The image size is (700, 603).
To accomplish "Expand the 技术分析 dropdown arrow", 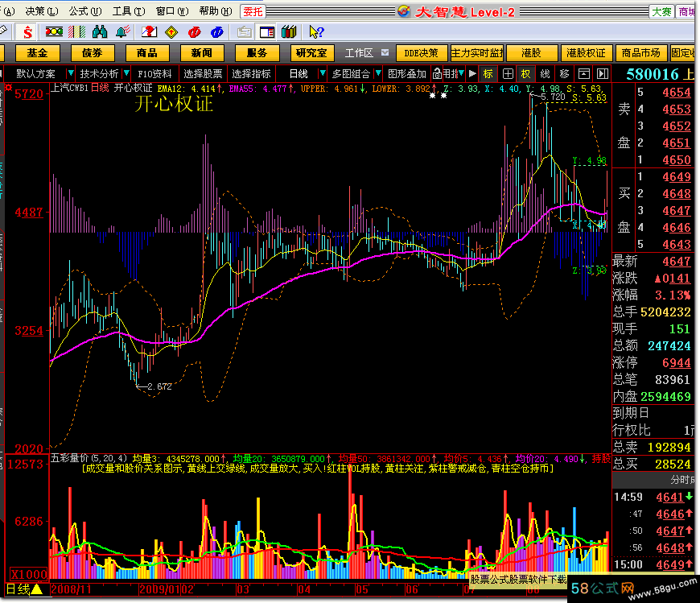I will tap(126, 73).
